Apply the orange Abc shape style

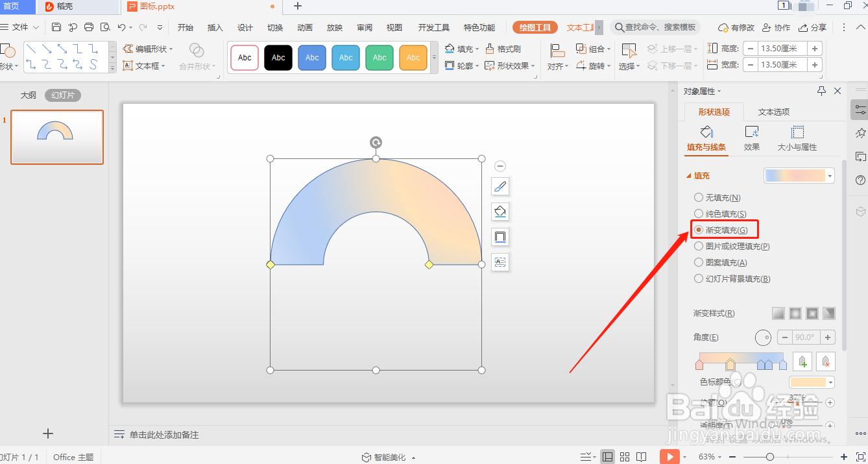[413, 58]
